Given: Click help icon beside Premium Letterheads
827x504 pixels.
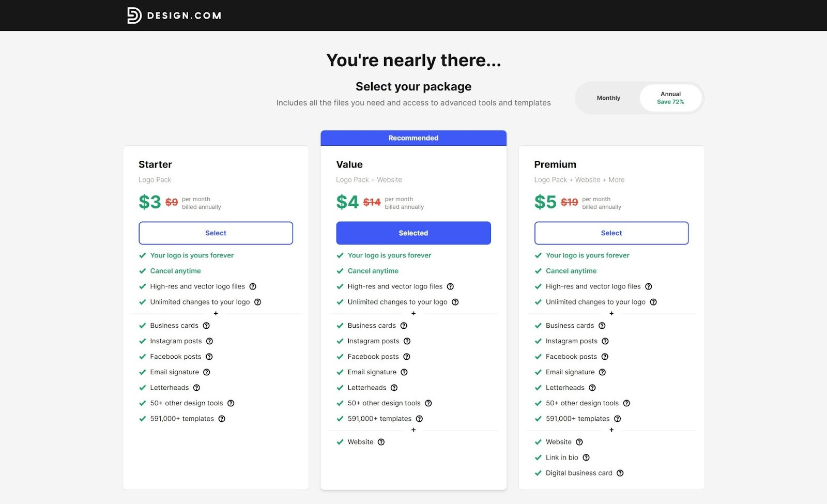Looking at the screenshot, I should pyautogui.click(x=592, y=388).
